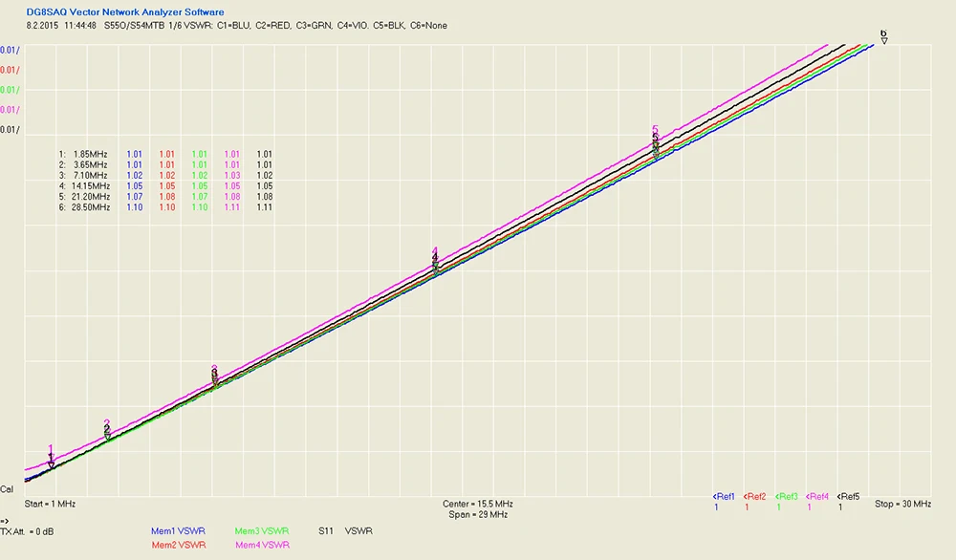
Task: Select the violet marker 1 label near 1.85 MHz
Action: 52,448
